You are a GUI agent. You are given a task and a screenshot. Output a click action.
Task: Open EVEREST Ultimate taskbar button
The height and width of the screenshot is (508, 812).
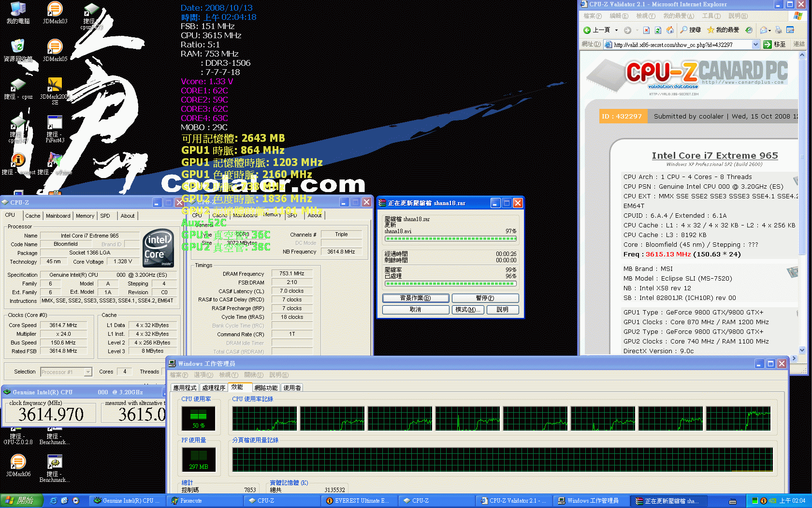pos(360,501)
